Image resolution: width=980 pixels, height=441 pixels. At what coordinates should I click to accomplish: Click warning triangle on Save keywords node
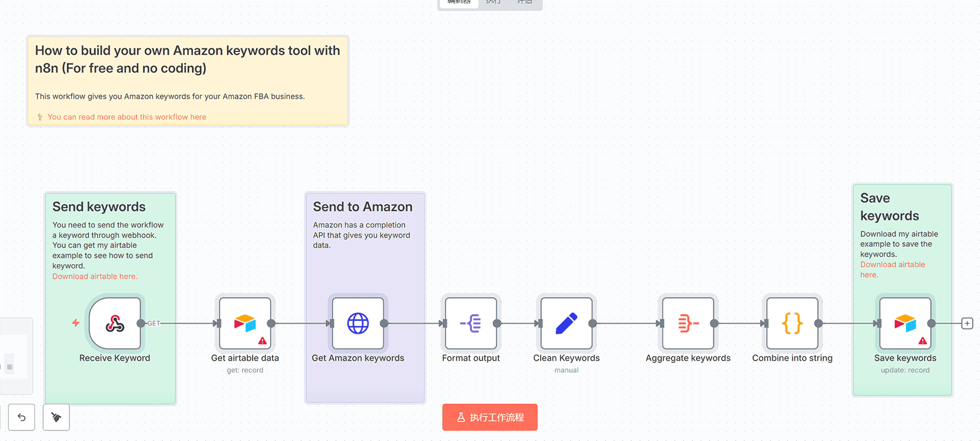point(923,341)
